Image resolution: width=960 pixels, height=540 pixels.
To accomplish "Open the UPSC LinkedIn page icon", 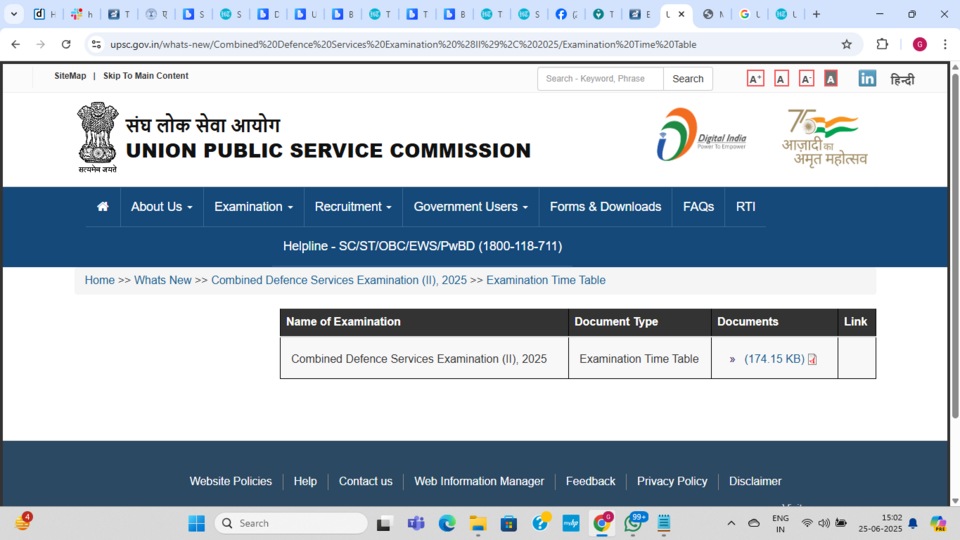I will point(867,79).
